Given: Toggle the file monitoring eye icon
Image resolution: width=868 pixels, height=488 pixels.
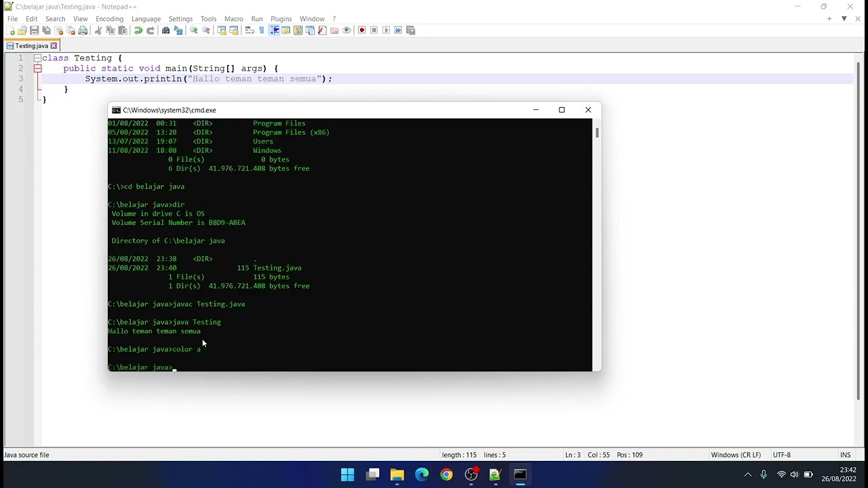Looking at the screenshot, I should coord(347,30).
